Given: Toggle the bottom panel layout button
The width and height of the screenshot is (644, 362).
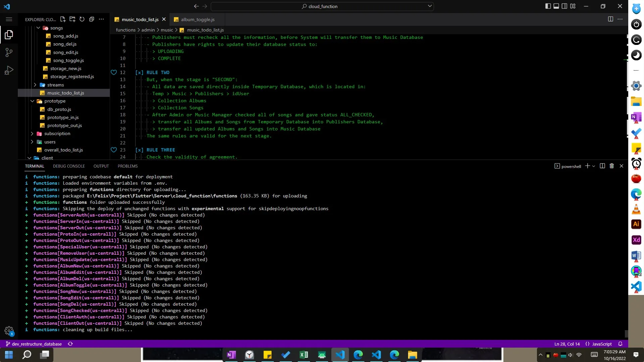Looking at the screenshot, I should [556, 6].
